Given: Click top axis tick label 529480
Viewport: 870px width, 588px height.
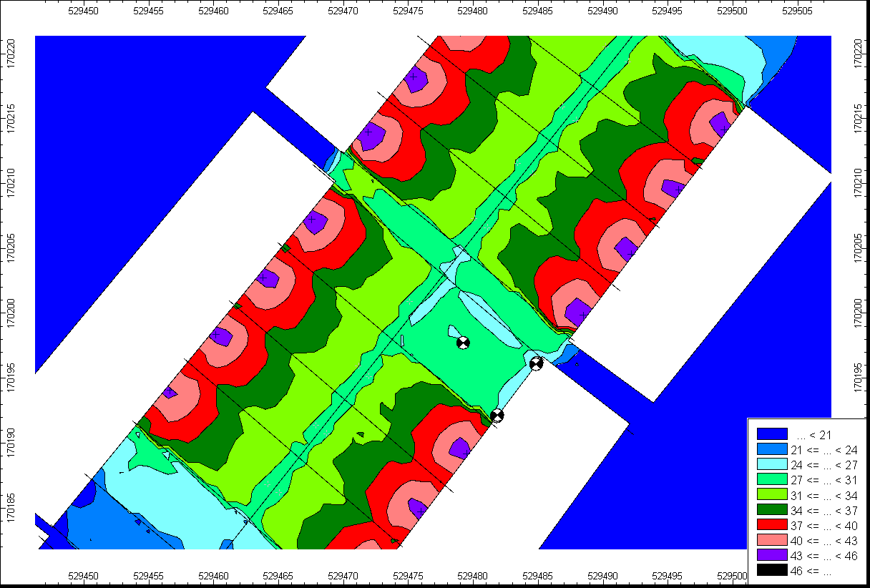Looking at the screenshot, I should [x=474, y=11].
